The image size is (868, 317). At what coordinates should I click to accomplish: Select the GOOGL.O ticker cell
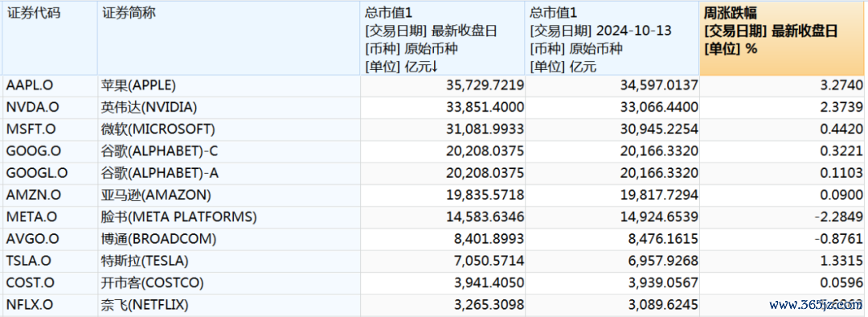50,173
